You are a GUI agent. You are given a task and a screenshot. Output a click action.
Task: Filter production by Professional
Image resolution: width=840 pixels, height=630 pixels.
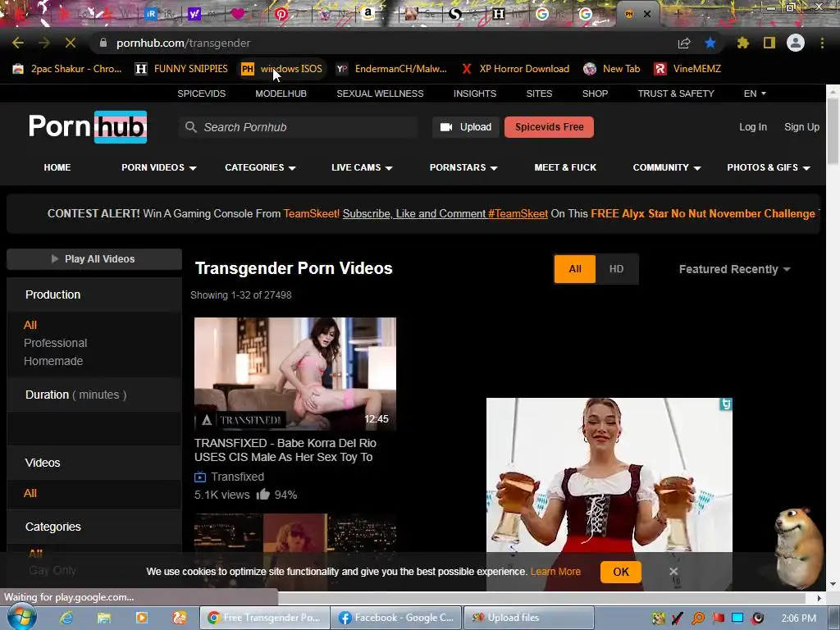point(55,343)
